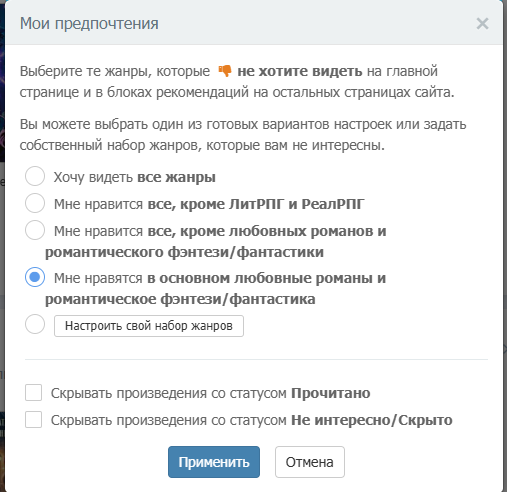This screenshot has width=507, height=492.
Task: Click the Скрывать произведения со статусом Прочитано label
Action: 210,393
